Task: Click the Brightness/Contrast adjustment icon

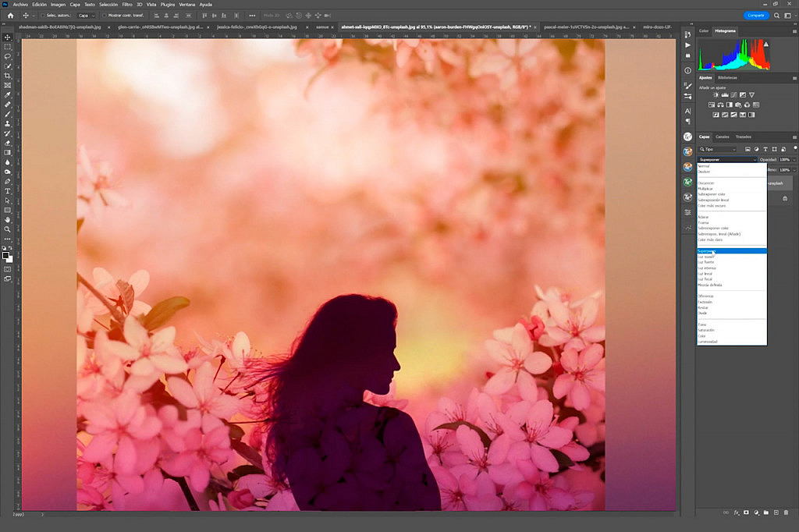Action: pyautogui.click(x=716, y=94)
